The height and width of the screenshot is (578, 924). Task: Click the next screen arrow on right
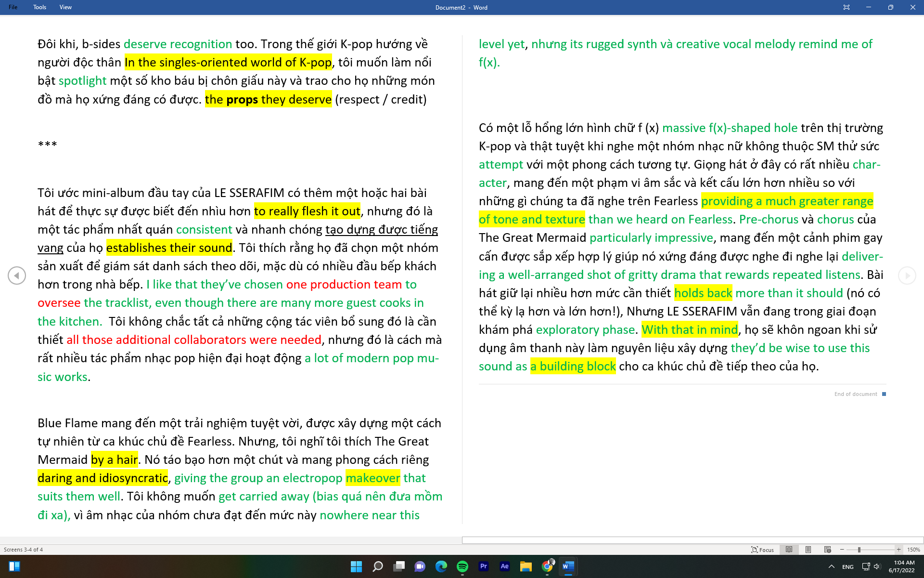[907, 276]
